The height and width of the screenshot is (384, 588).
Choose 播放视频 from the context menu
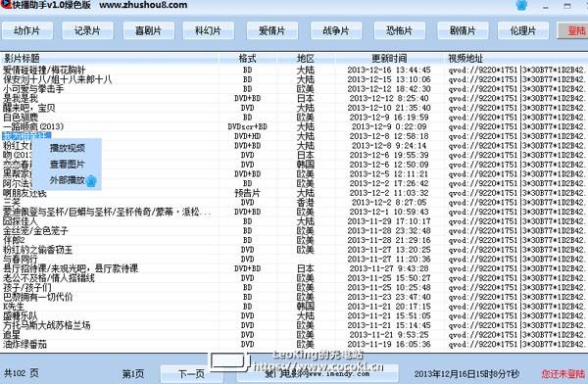tap(68, 148)
